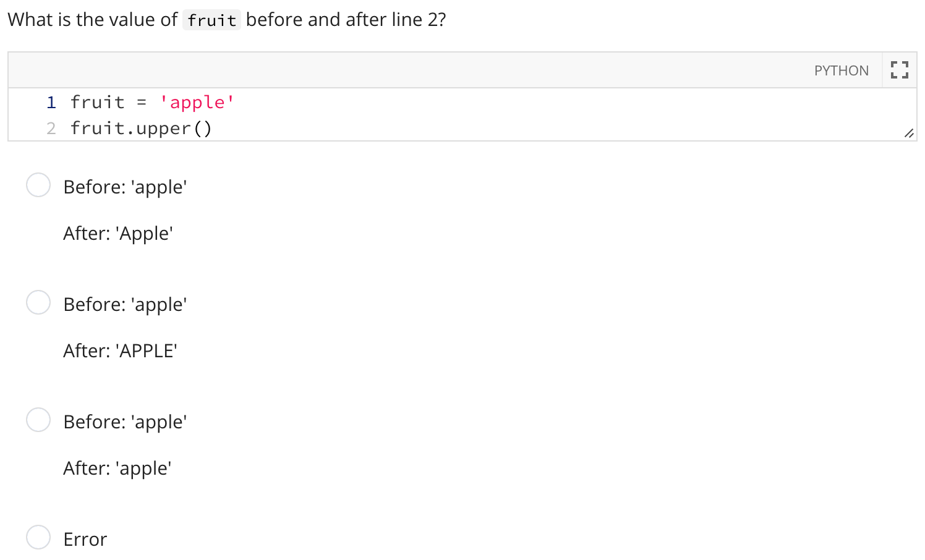Click line number 1 in the code editor
Image resolution: width=925 pixels, height=560 pixels.
[50, 102]
